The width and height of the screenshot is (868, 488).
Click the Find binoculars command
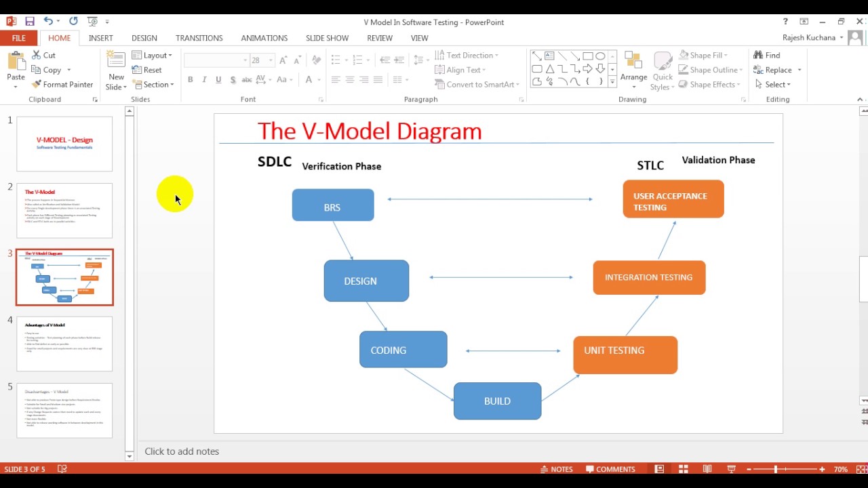[x=767, y=55]
